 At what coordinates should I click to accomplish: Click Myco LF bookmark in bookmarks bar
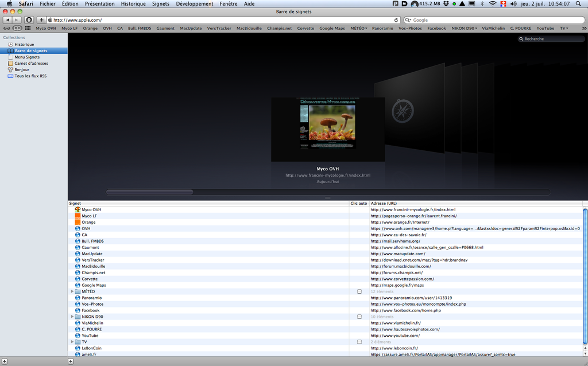click(69, 28)
